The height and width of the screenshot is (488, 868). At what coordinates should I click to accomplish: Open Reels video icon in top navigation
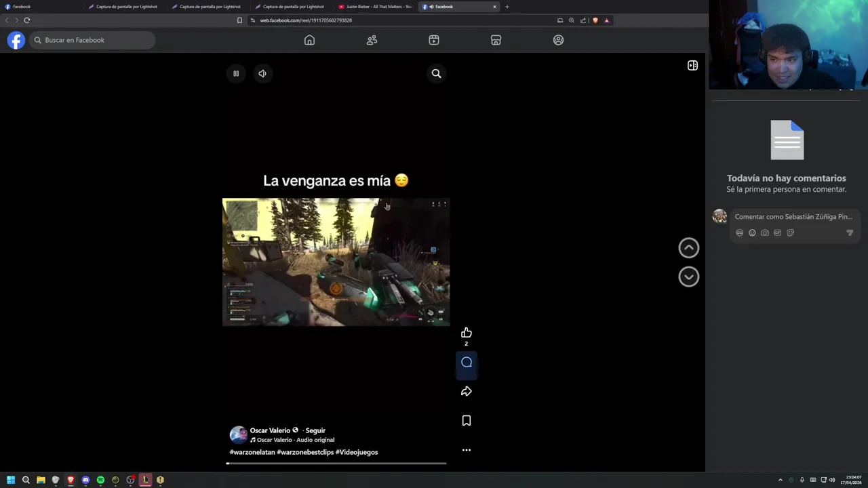pos(434,40)
